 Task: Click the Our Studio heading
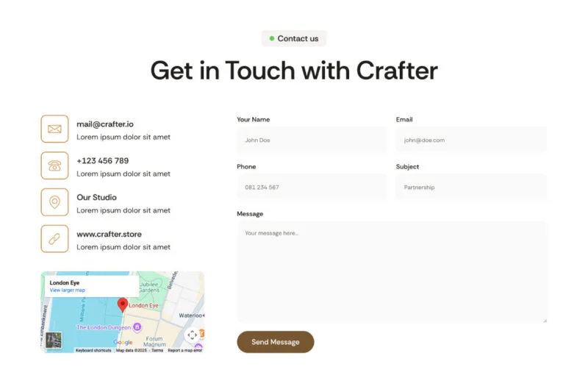(97, 197)
